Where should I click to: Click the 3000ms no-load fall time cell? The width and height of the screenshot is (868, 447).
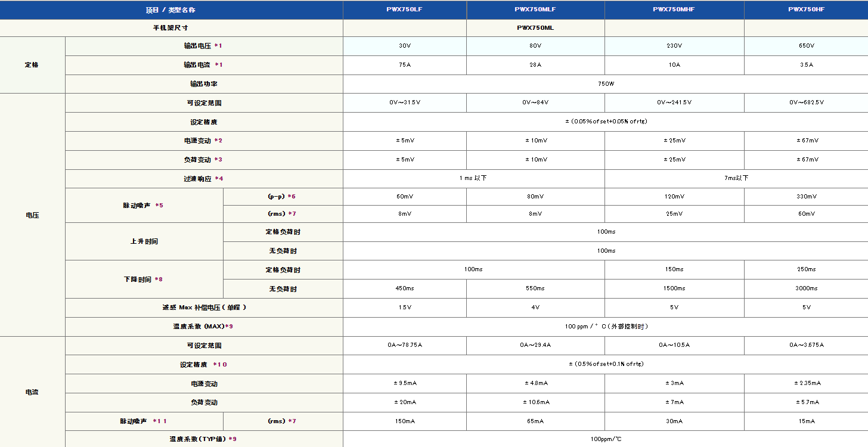point(806,288)
